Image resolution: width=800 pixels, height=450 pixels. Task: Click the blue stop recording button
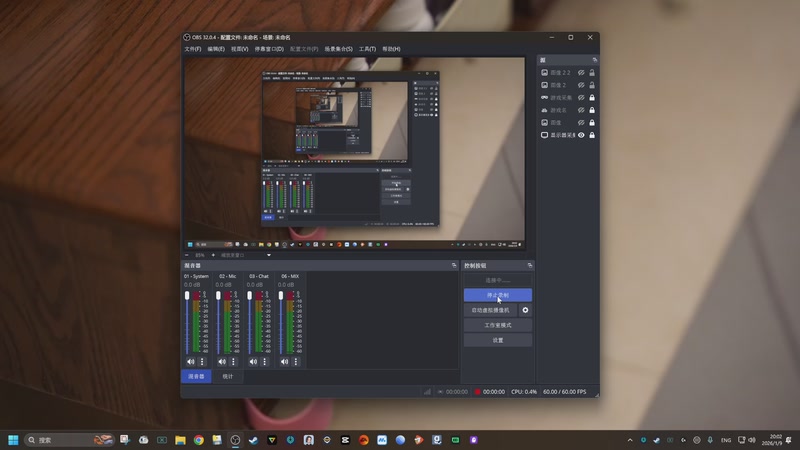(x=497, y=295)
